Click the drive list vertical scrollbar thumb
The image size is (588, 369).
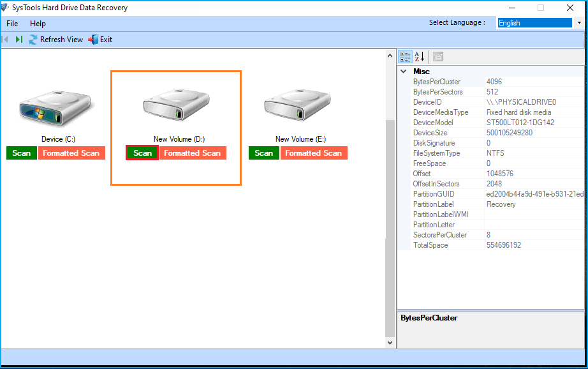(390, 229)
